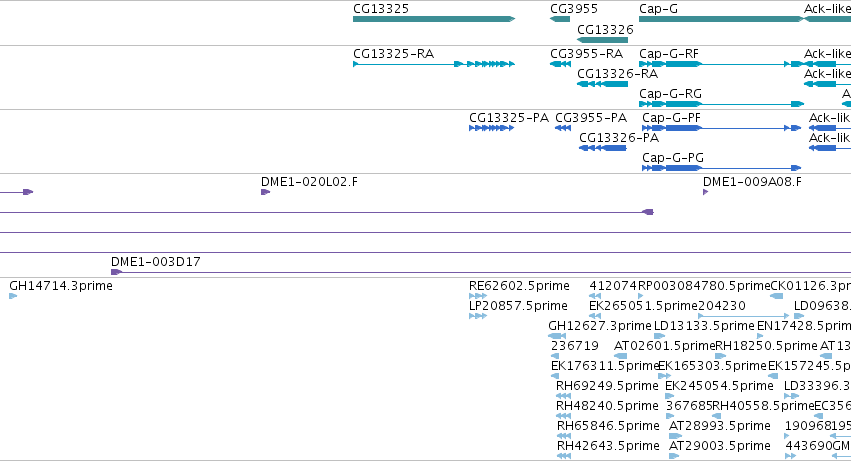Select the Cap-G-RG transcript glyph
Viewport: 851px width, 461px height.
(721, 104)
